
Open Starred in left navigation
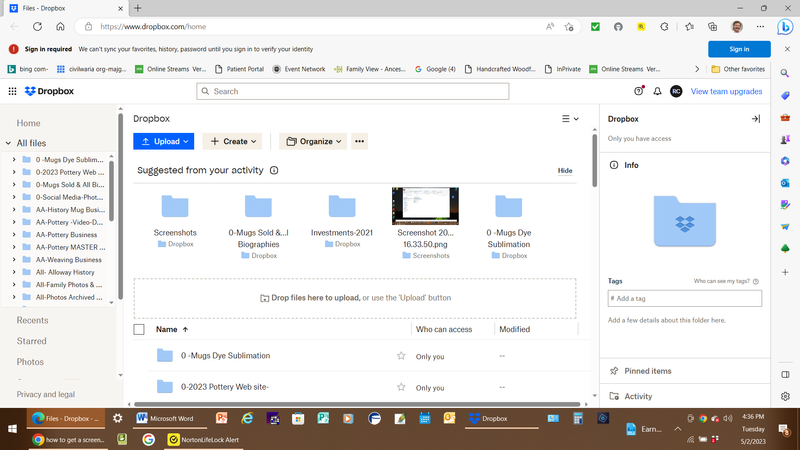pos(31,341)
